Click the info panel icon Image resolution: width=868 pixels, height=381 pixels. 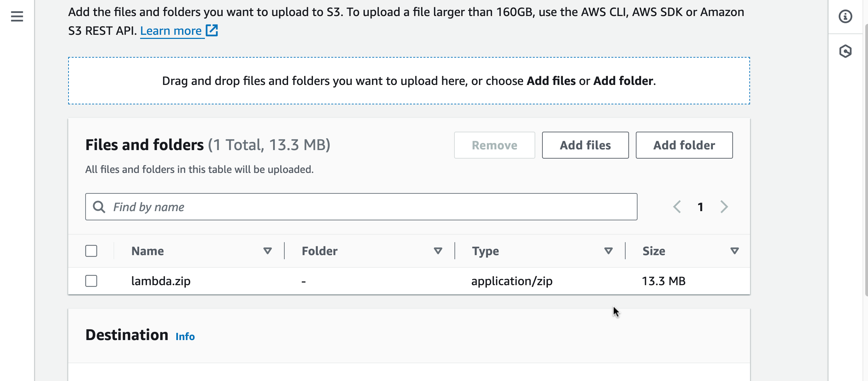845,16
